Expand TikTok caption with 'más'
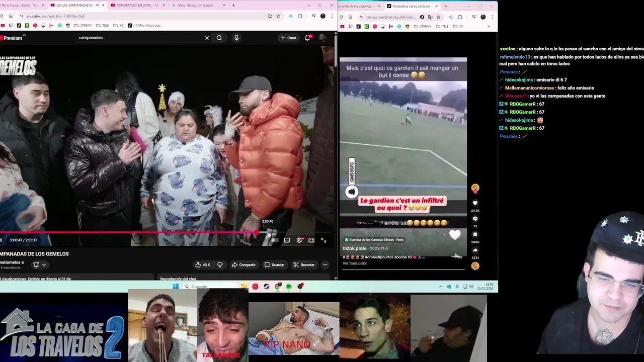This screenshot has height=362, width=644. 459,257
